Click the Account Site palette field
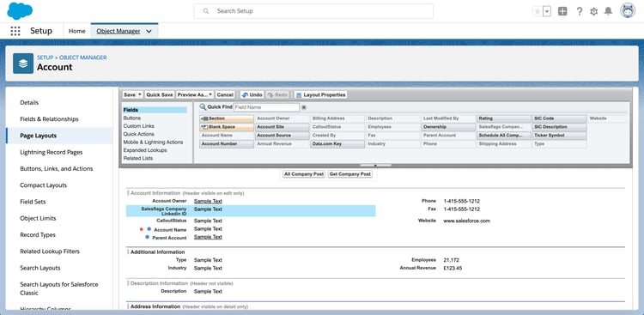 pos(283,127)
